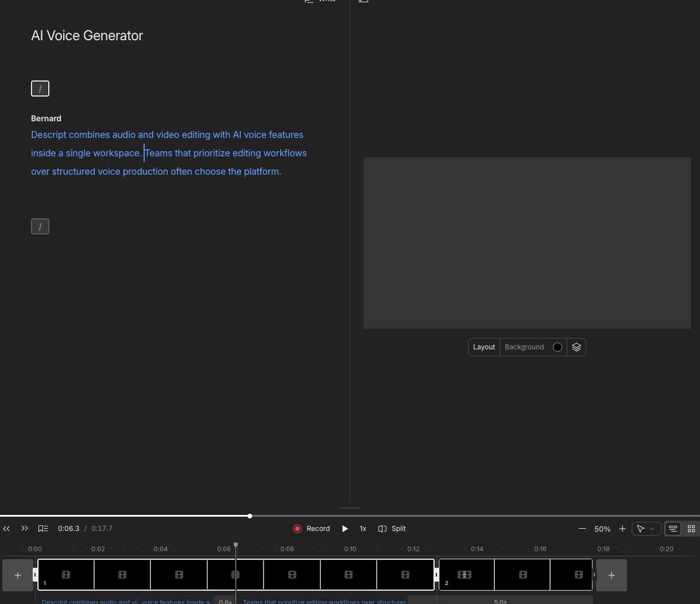Add a scene before clip 1 with plus button

18,575
